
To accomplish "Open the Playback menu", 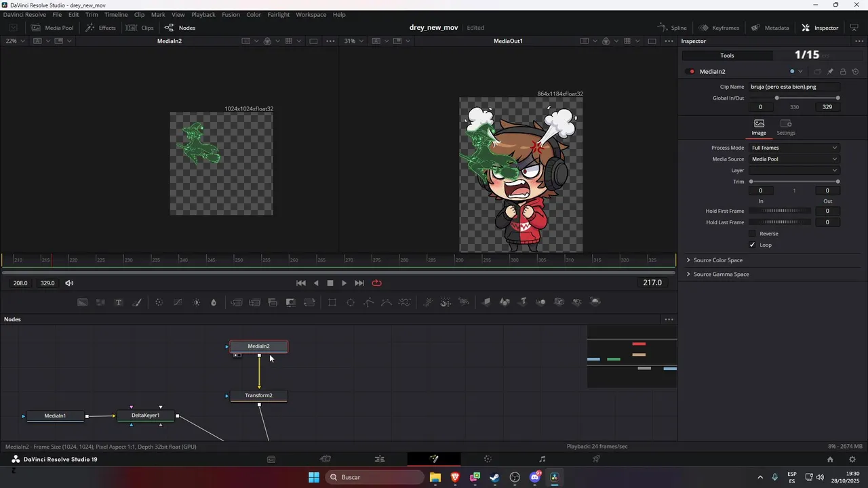I will (203, 14).
